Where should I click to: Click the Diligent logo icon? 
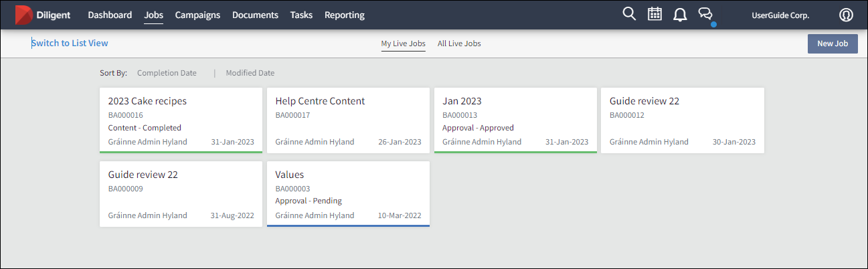[x=25, y=15]
